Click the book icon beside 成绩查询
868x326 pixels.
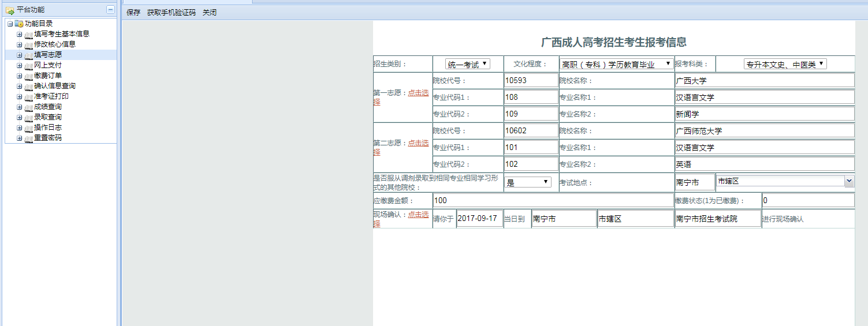click(29, 107)
